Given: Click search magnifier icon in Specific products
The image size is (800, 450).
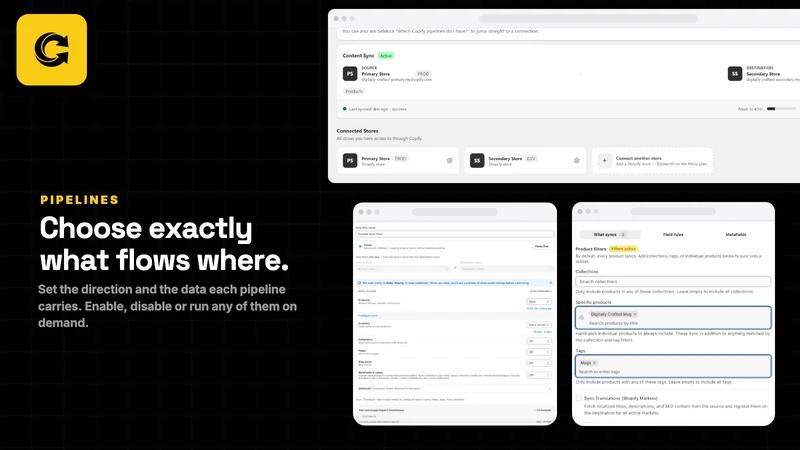Looking at the screenshot, I should click(582, 318).
